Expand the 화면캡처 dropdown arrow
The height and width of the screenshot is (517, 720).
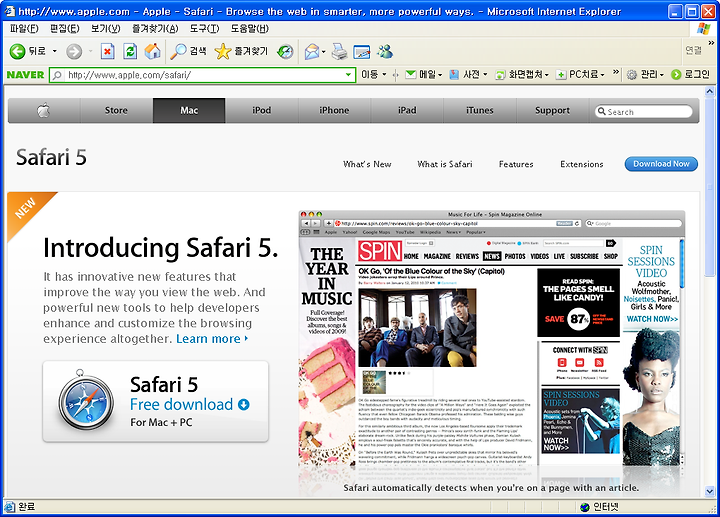pyautogui.click(x=546, y=74)
